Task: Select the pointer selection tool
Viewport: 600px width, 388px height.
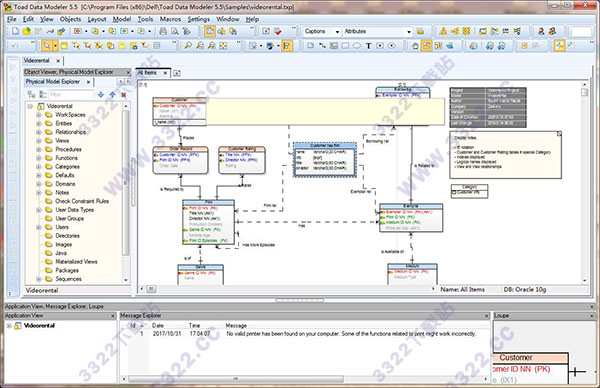Action: [x=47, y=46]
